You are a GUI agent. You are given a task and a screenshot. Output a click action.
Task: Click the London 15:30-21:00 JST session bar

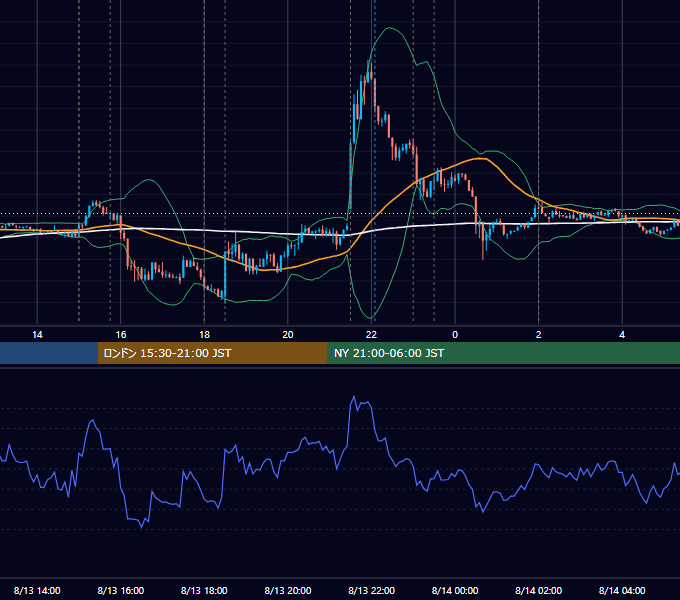click(x=212, y=353)
